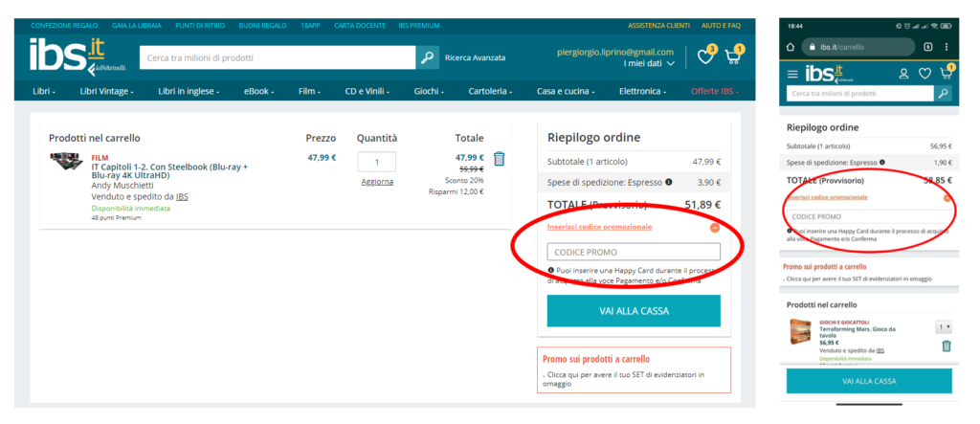This screenshot has width=980, height=424.
Task: Focus the desktop CODICE PROMO field
Action: [x=634, y=252]
